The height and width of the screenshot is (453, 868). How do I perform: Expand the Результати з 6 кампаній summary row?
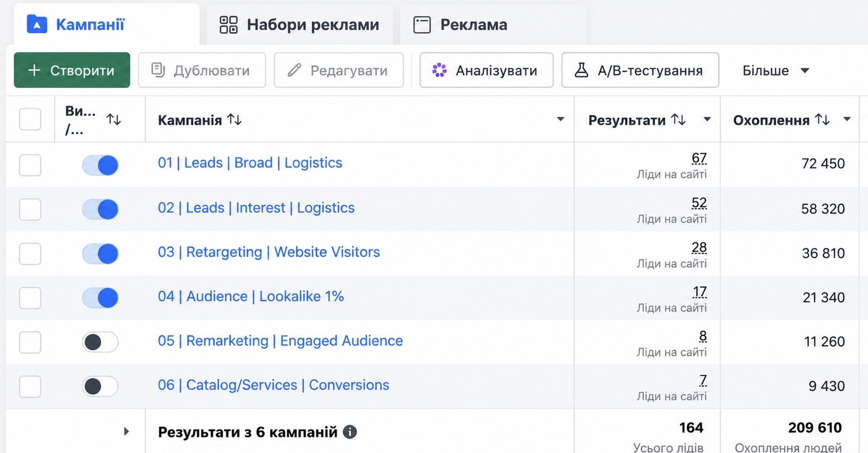tap(126, 431)
